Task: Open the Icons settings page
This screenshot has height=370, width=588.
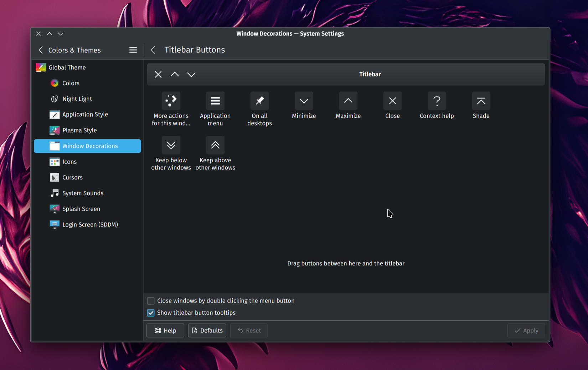Action: click(87, 162)
